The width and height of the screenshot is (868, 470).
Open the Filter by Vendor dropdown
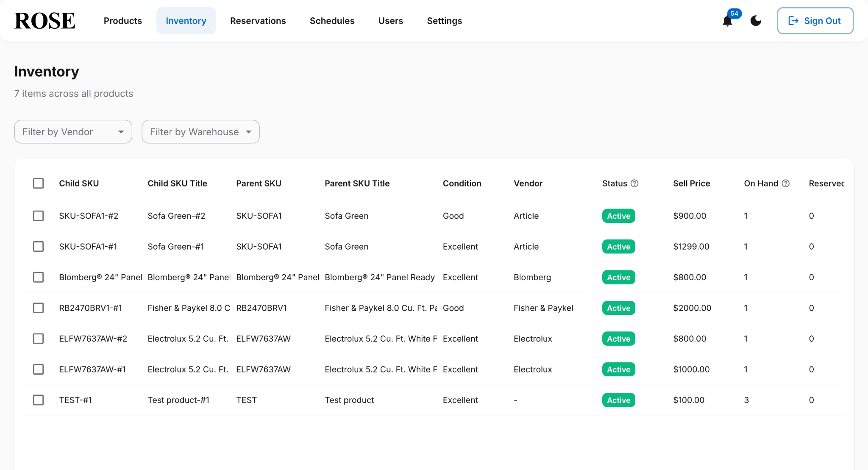(x=73, y=132)
